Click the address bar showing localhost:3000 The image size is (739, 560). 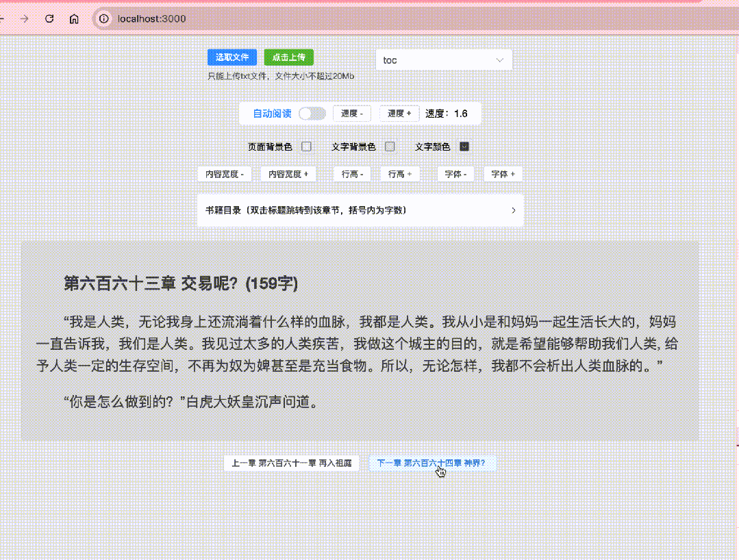coord(151,19)
